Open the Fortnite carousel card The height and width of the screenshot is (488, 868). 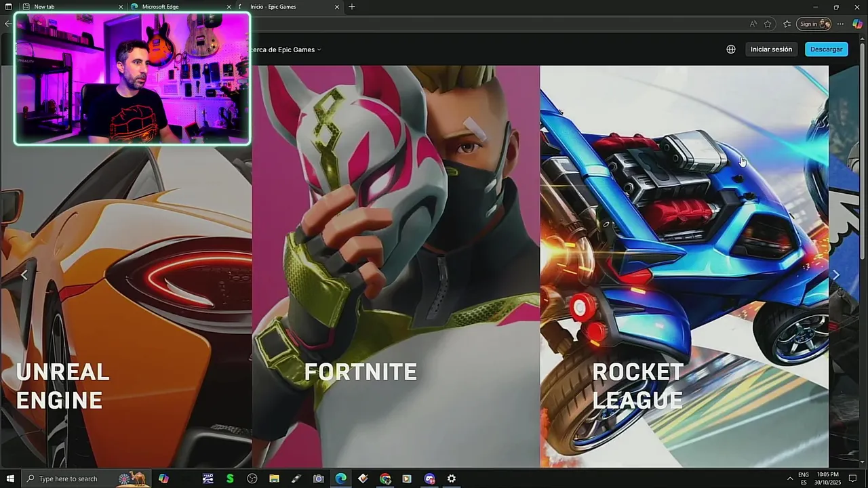point(396,266)
